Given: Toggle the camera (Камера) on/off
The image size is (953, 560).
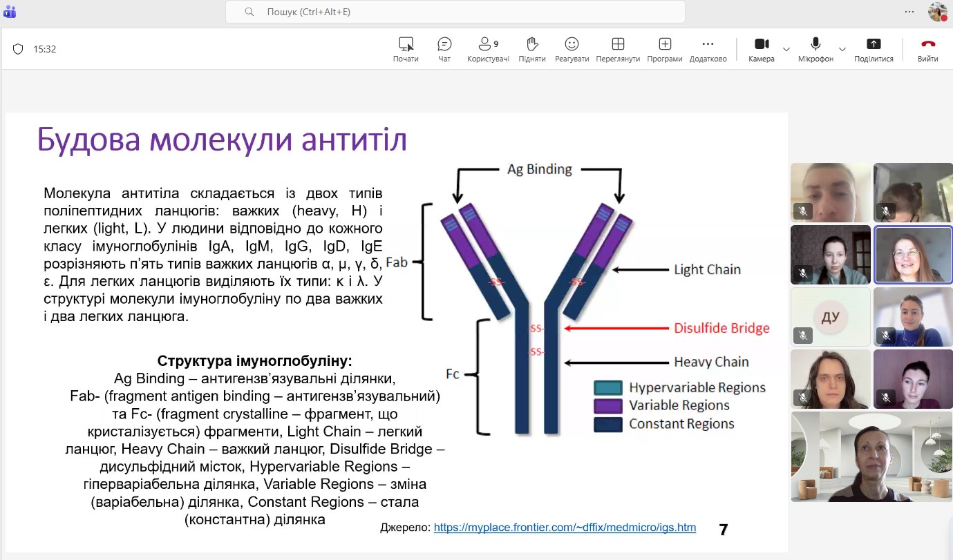Looking at the screenshot, I should [761, 49].
